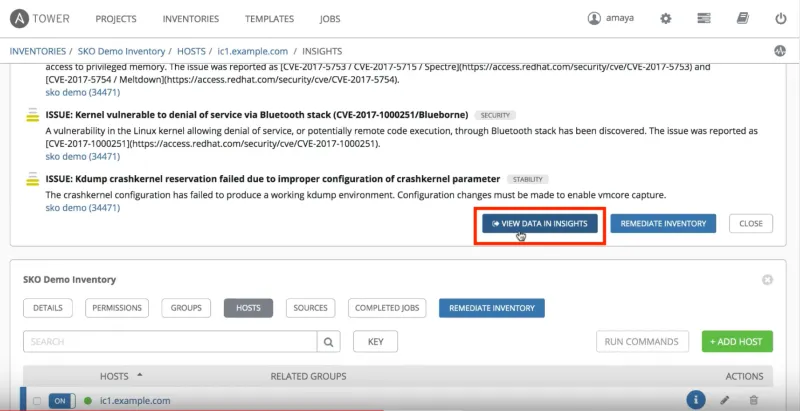Click the insights info icon for ic1.example.com
800x411 pixels.
[696, 400]
